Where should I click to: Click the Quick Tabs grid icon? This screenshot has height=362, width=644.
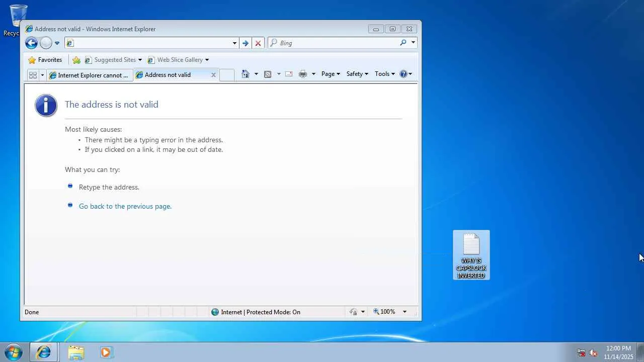click(x=33, y=75)
